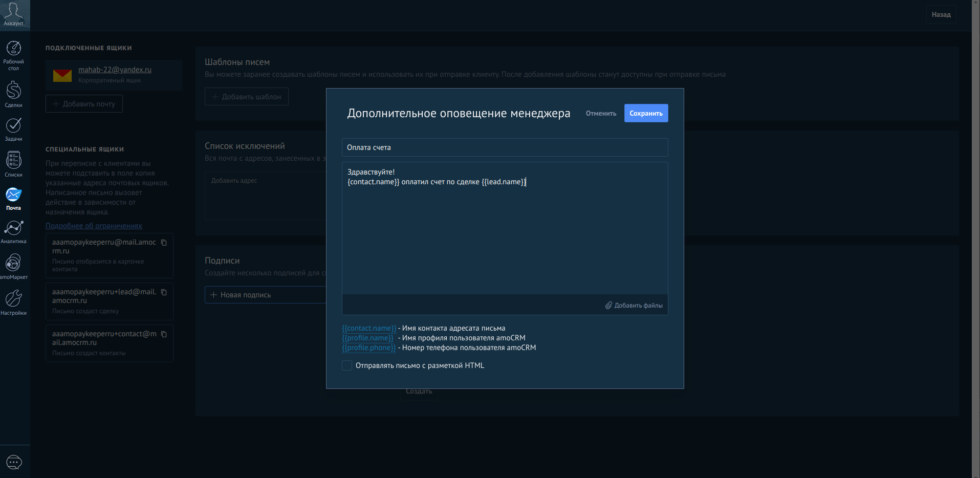Enable Отправлять письмо с разметкой HTML checkbox
Image resolution: width=980 pixels, height=478 pixels.
(347, 365)
